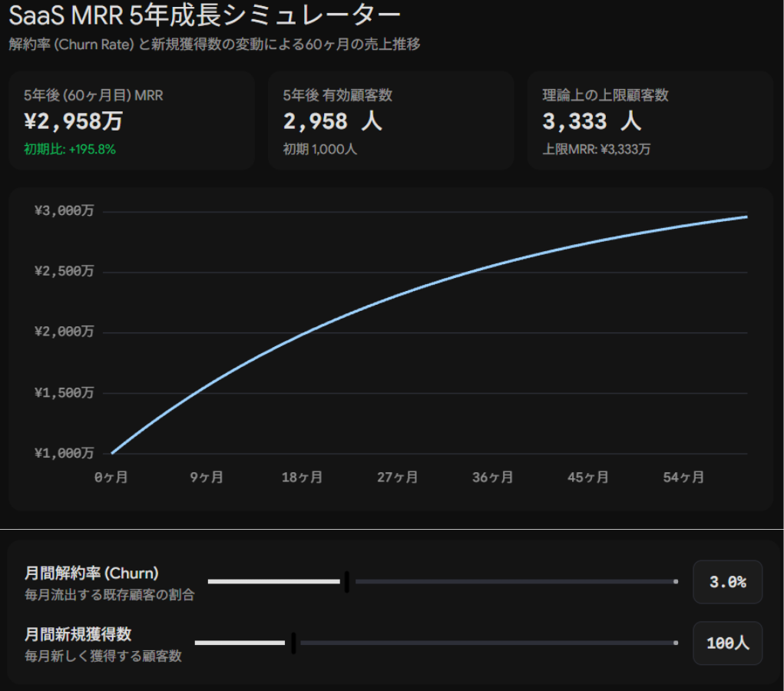Click the ¥1,500万 y-axis label
Image resolution: width=784 pixels, height=691 pixels.
pyautogui.click(x=64, y=393)
